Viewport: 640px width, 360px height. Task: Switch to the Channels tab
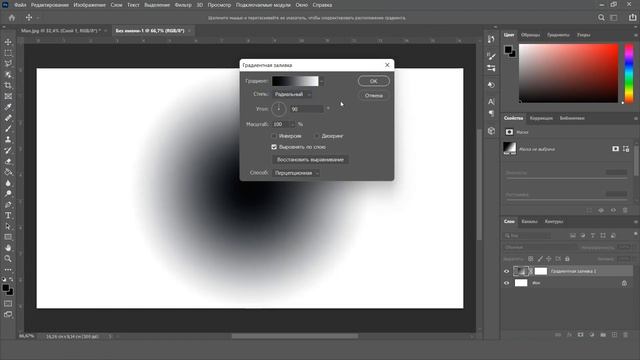click(529, 222)
